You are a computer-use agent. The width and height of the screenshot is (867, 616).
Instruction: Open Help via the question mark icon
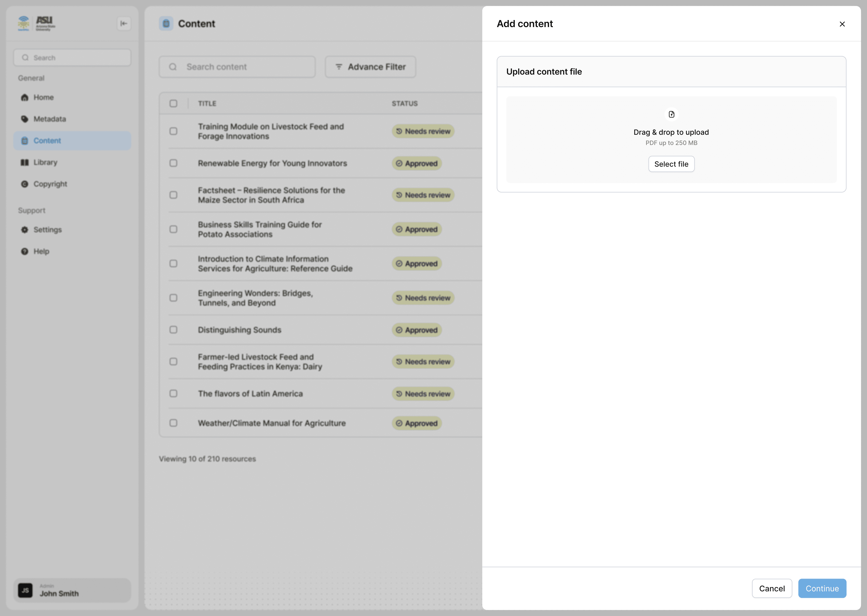[25, 251]
